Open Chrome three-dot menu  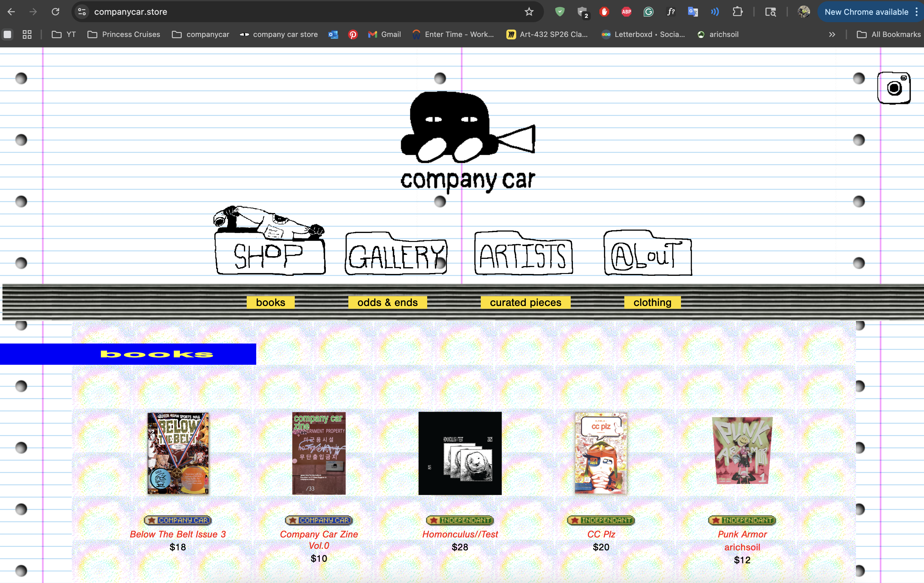tap(916, 12)
